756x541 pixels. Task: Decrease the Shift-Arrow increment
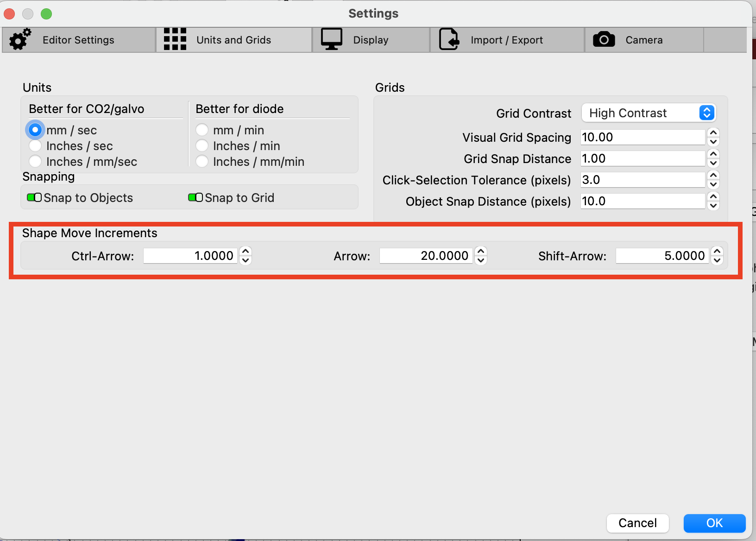[x=717, y=260]
